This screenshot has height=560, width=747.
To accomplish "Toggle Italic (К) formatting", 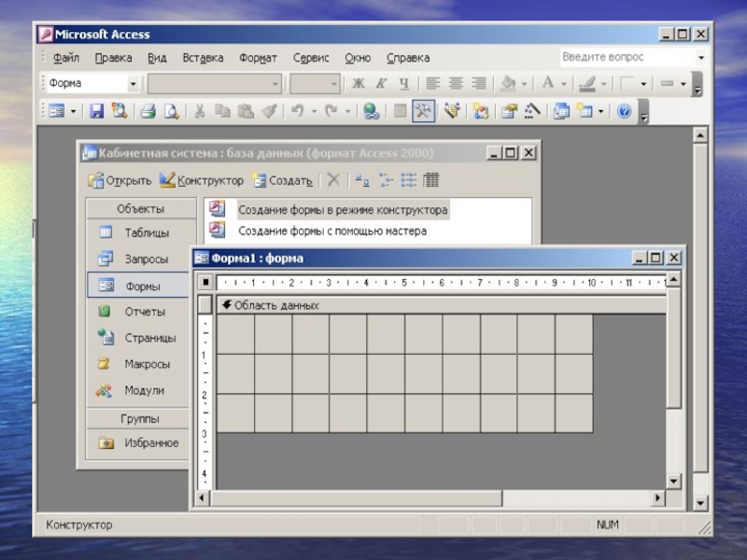I will [x=381, y=83].
